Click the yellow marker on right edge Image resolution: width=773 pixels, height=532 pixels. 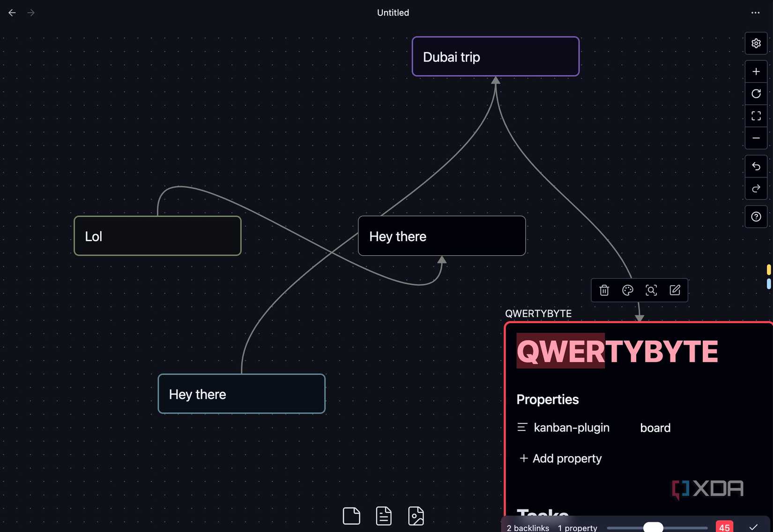pos(769,270)
